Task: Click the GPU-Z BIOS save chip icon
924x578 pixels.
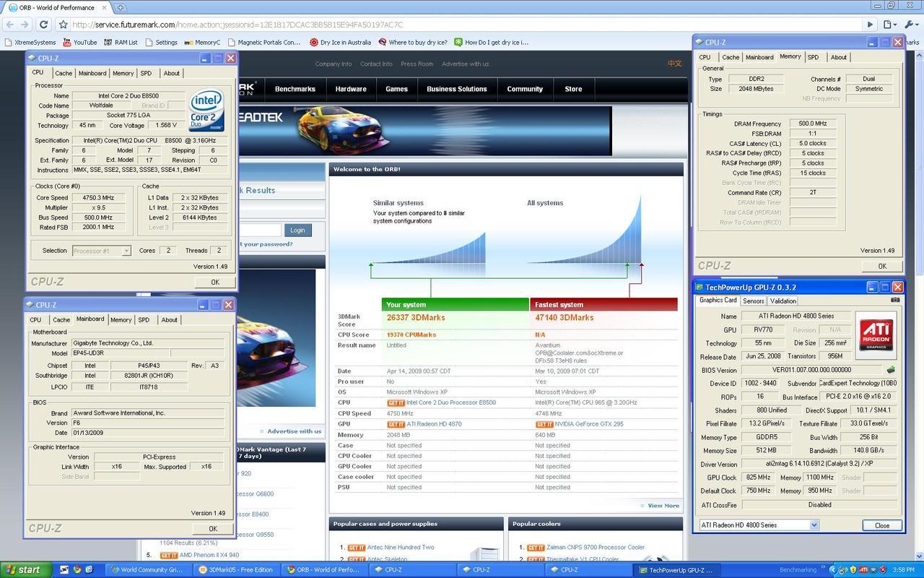Action: coord(892,370)
